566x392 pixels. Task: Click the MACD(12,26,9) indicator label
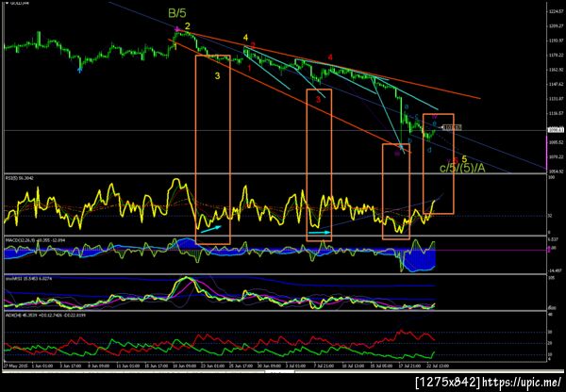point(35,239)
